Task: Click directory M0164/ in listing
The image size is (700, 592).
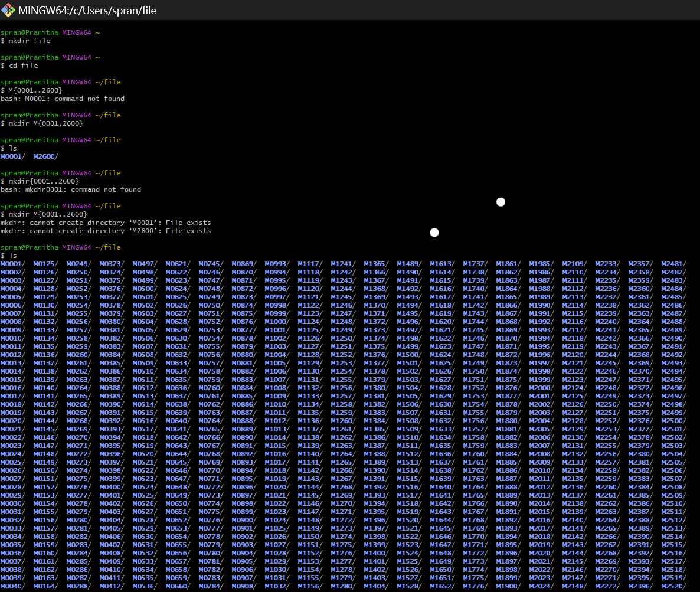Action: pyautogui.click(x=45, y=586)
